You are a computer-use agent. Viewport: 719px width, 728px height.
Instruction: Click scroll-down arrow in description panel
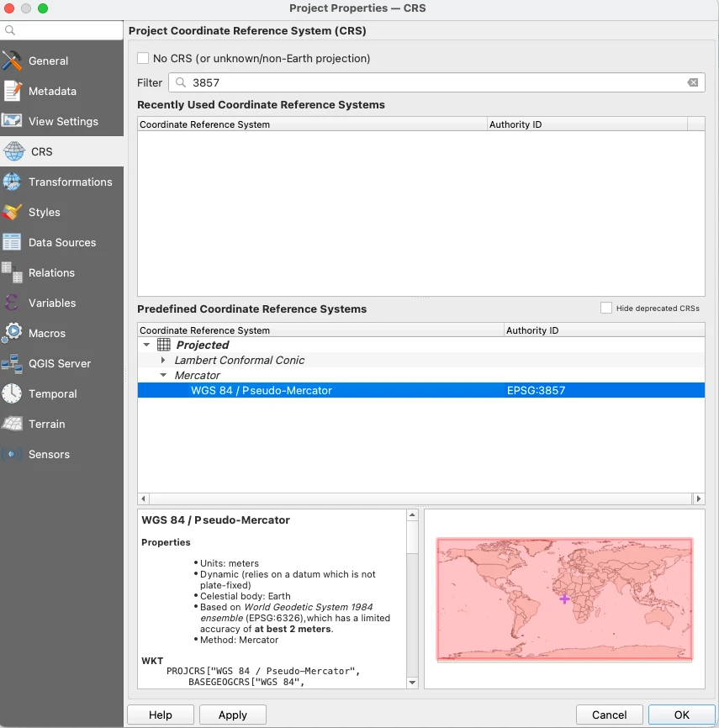412,683
